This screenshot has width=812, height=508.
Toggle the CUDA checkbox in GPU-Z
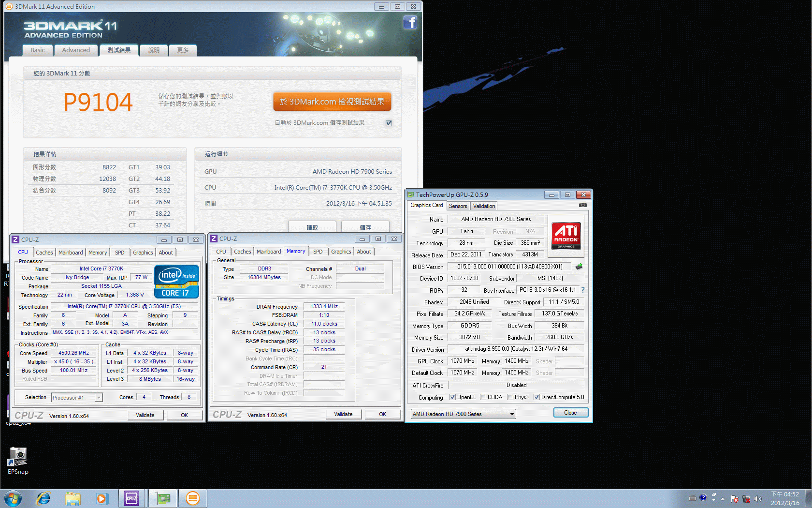[483, 397]
